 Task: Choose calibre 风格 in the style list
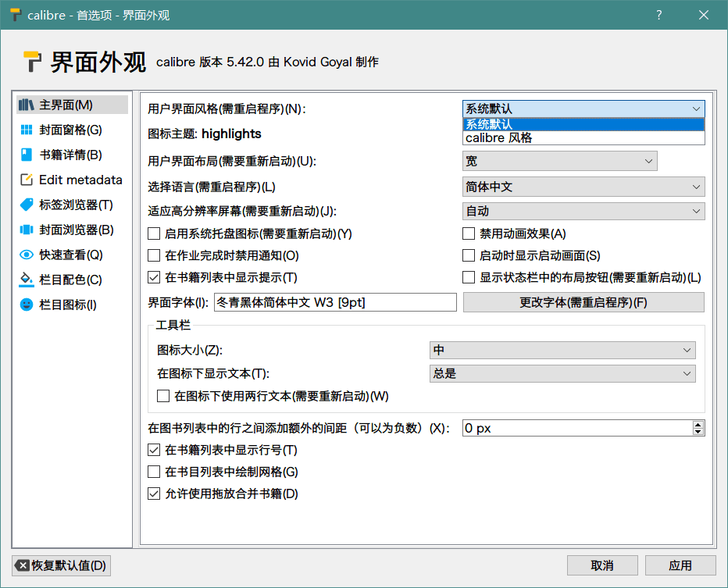point(583,138)
